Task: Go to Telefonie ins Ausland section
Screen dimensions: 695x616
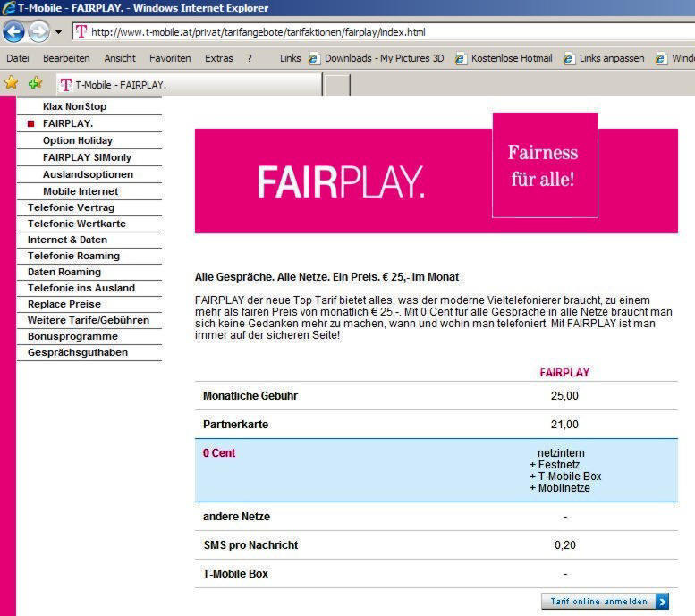Action: (x=81, y=288)
